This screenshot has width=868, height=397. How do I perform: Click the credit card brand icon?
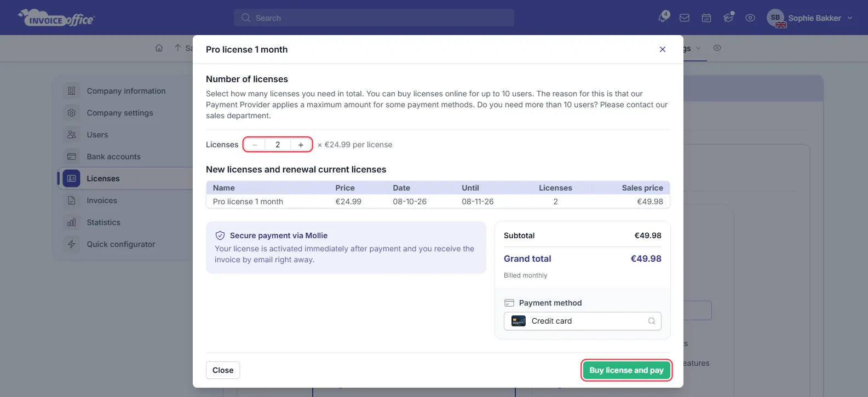[518, 321]
